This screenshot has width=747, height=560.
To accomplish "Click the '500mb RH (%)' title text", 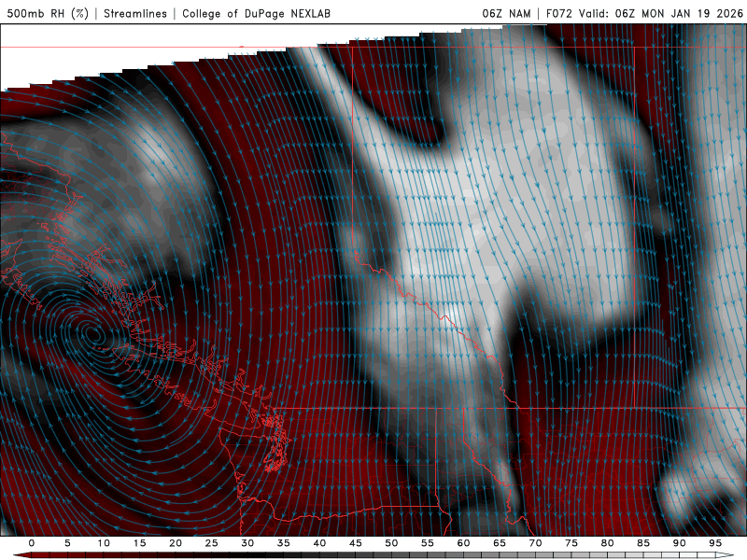I will click(48, 13).
